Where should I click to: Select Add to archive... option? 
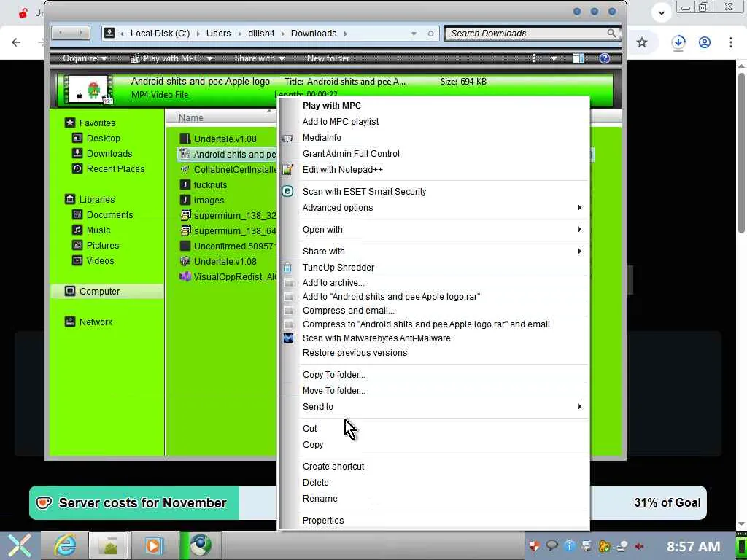click(x=333, y=283)
